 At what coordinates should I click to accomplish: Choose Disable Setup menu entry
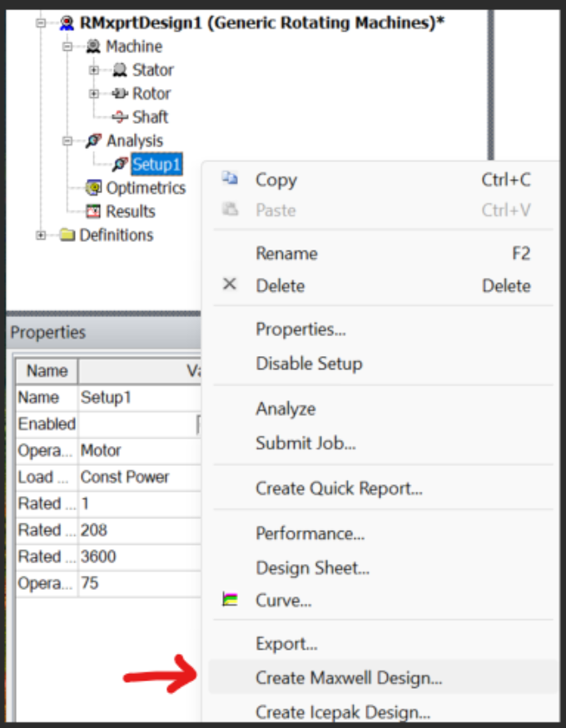(309, 364)
